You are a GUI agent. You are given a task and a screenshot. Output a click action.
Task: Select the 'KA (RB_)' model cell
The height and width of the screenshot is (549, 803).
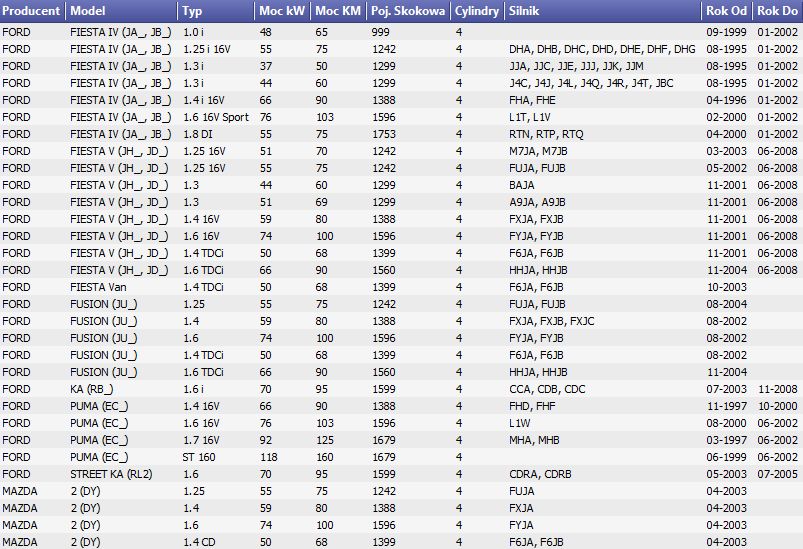pos(92,389)
